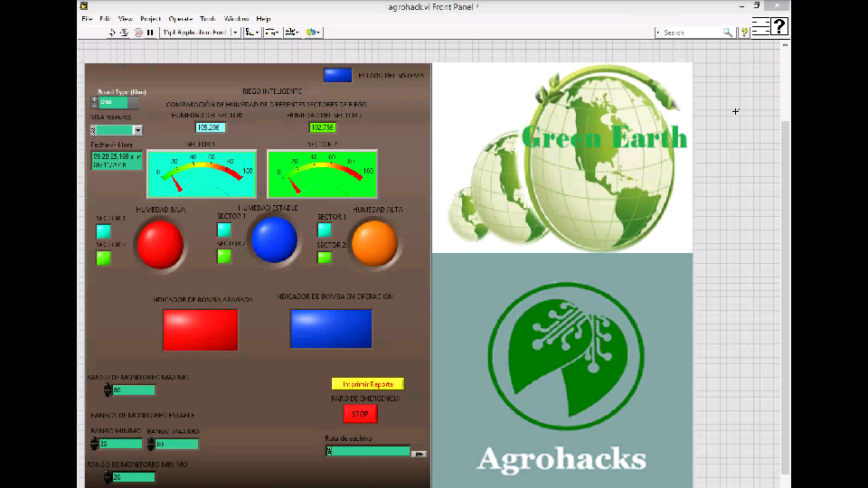Click the Rango de Monitoreo Máximo stepper
Image resolution: width=868 pixels, height=488 pixels.
tap(108, 390)
